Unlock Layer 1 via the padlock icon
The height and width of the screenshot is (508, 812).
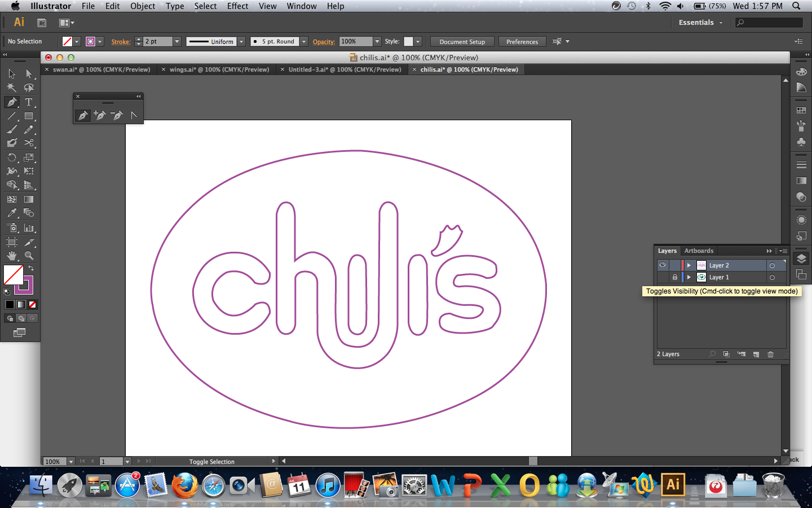675,277
